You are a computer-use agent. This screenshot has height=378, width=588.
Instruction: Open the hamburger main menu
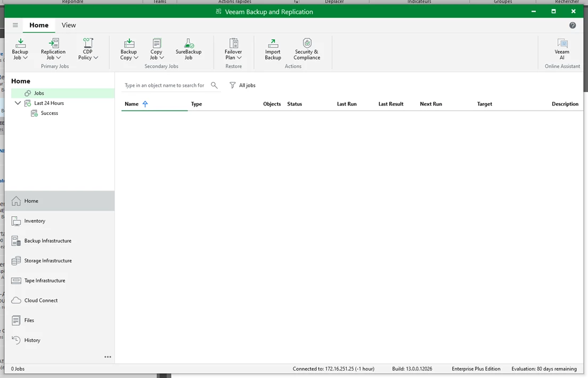(15, 25)
